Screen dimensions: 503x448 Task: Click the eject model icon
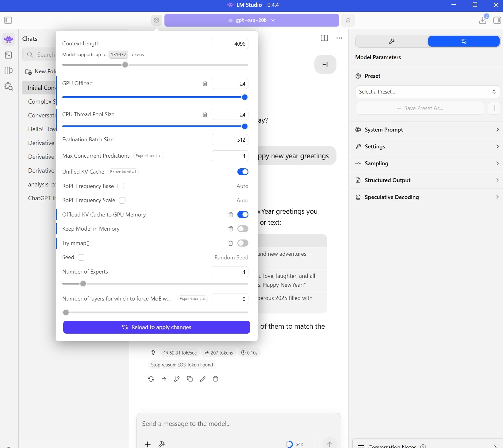point(348,20)
